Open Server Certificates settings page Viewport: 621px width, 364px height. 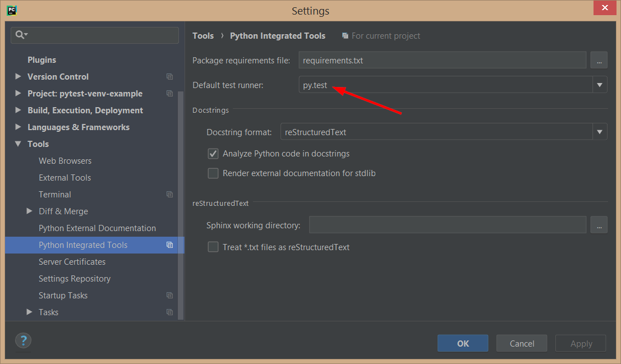72,262
